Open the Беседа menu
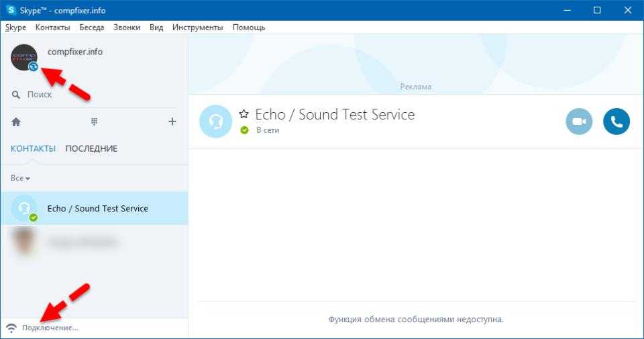The image size is (644, 339). [x=92, y=28]
